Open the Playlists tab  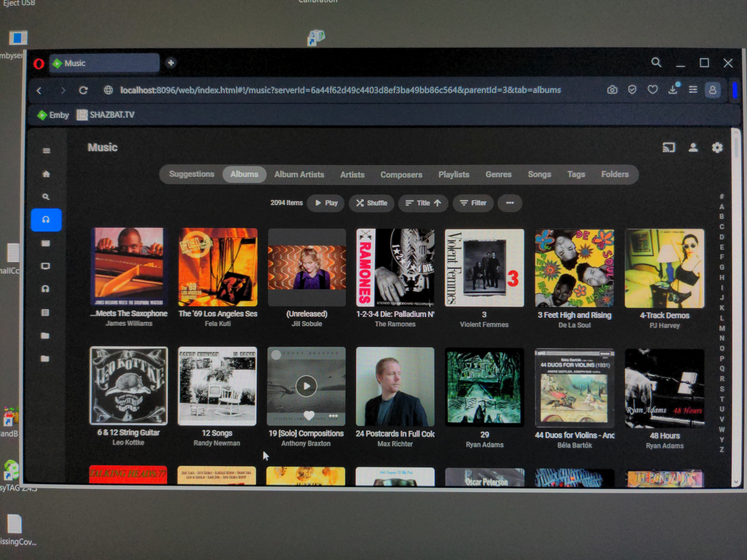point(454,175)
